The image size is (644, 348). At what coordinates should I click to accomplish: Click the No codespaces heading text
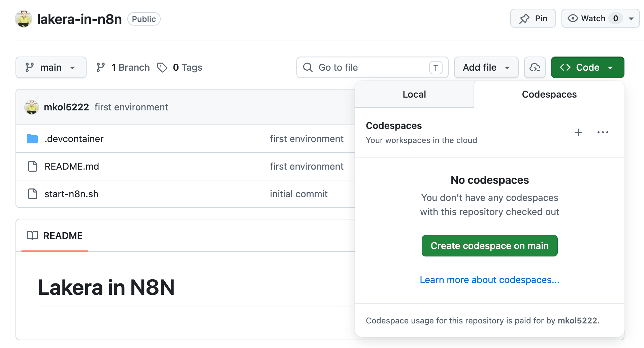489,180
